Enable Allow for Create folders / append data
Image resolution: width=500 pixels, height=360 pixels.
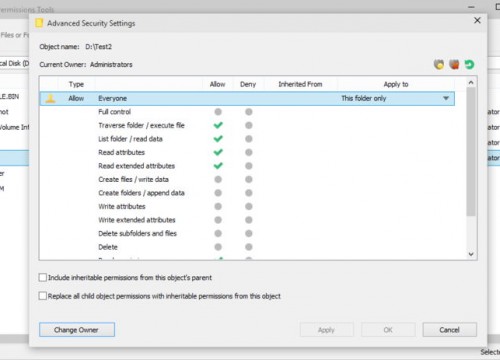218,193
